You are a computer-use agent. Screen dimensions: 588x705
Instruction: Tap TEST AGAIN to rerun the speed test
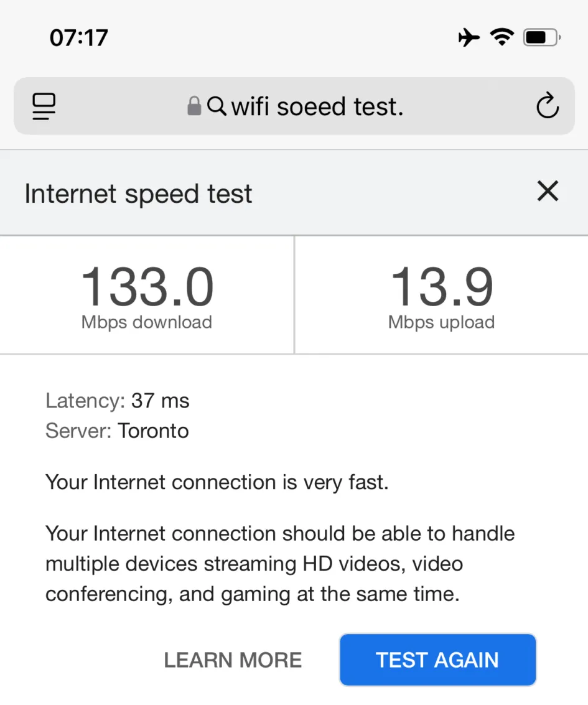coord(437,660)
